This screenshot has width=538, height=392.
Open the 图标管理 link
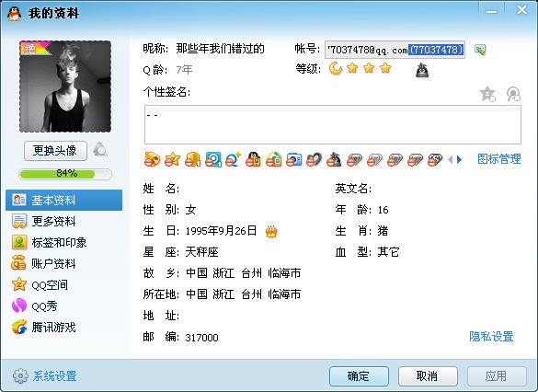click(x=499, y=159)
